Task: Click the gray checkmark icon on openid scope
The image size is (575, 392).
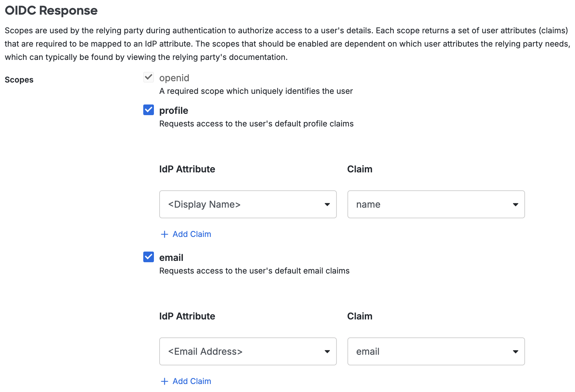Action: (x=148, y=77)
